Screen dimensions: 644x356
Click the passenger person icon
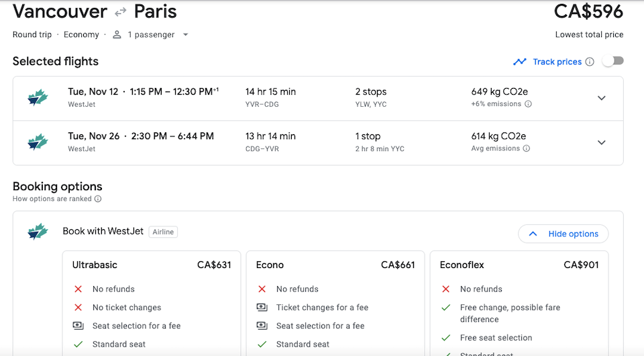[117, 34]
